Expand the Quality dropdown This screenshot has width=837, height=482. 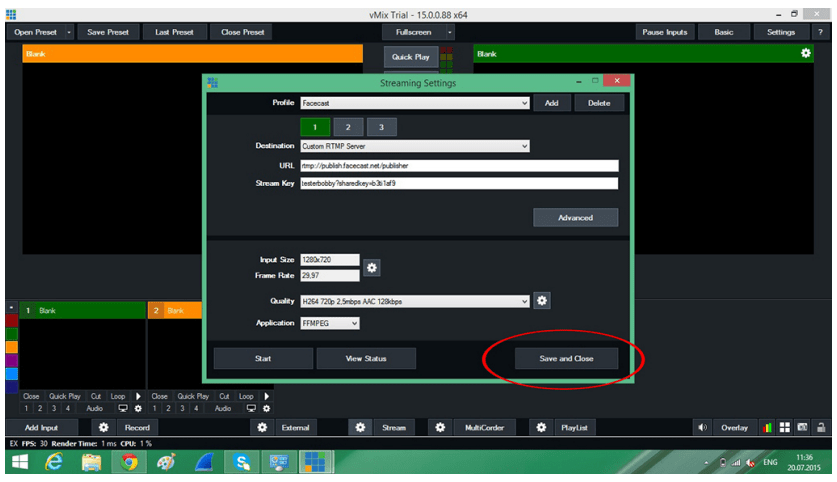(x=524, y=302)
